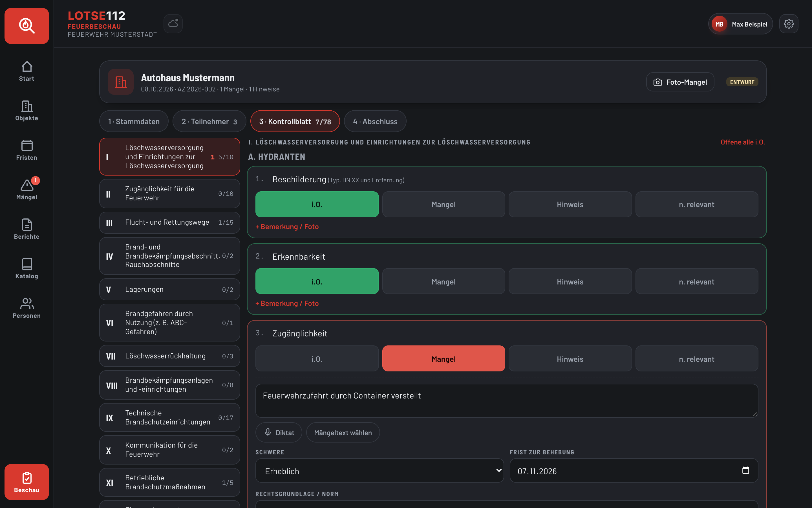
Task: Set Zugänglichkeit to i.O.
Action: point(317,359)
